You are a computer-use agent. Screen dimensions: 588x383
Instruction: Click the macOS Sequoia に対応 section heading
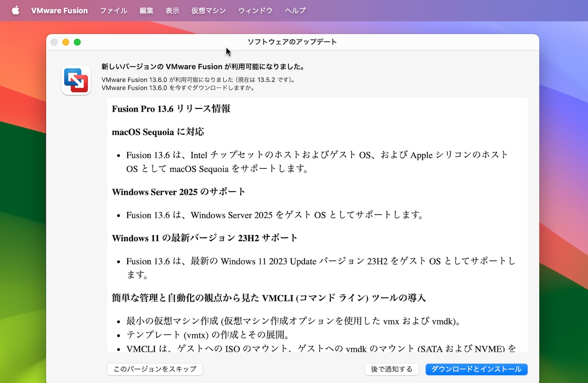click(x=158, y=132)
